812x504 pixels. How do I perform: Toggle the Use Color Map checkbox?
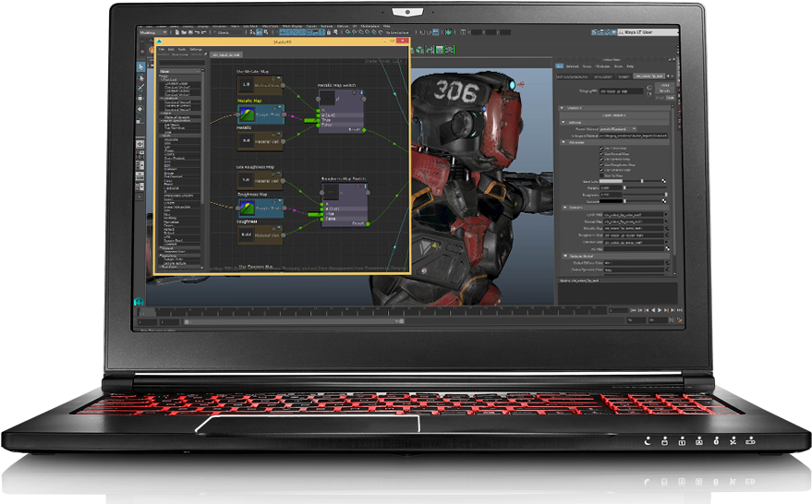(601, 149)
